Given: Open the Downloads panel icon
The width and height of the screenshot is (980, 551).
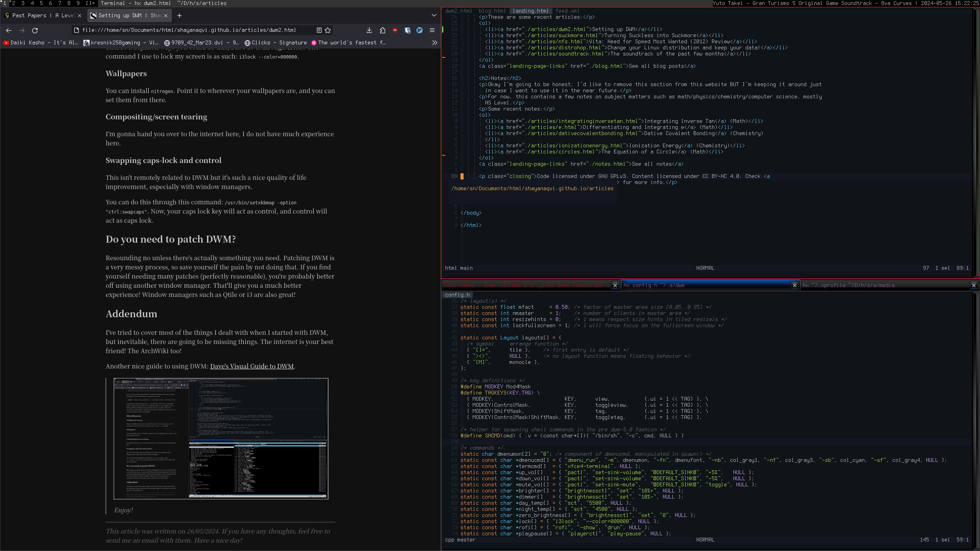Looking at the screenshot, I should coord(369,30).
